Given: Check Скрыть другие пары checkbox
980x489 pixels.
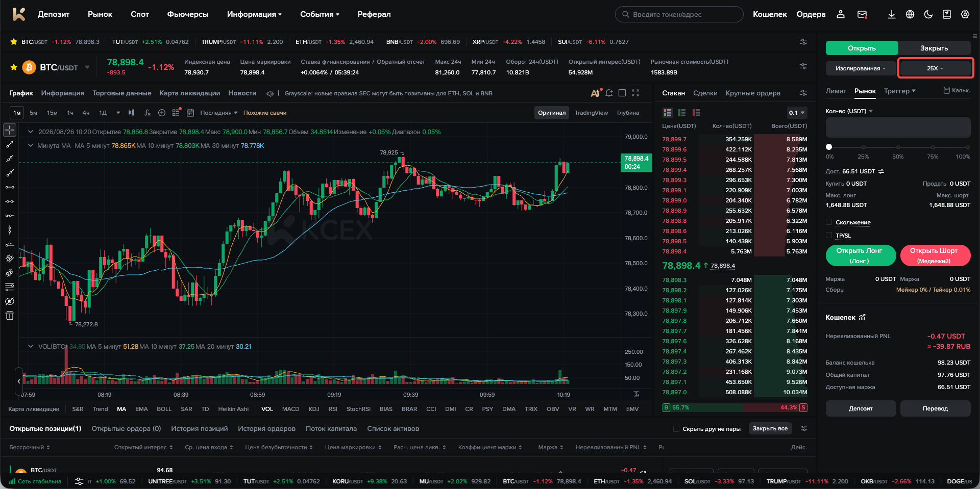Looking at the screenshot, I should tap(676, 429).
